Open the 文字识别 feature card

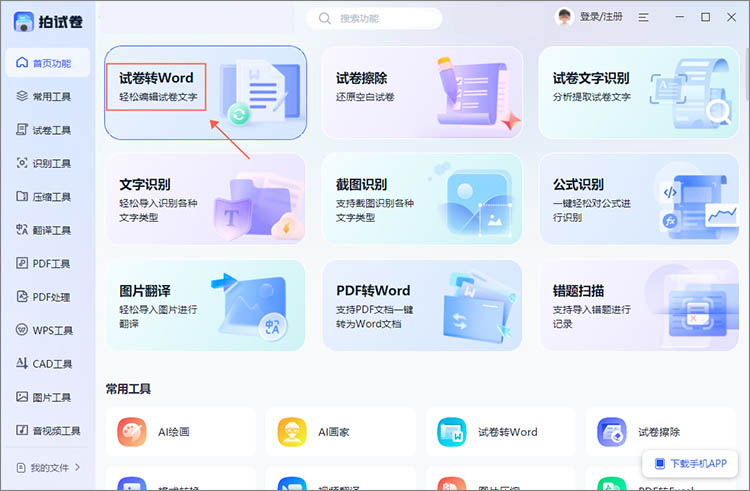(205, 199)
